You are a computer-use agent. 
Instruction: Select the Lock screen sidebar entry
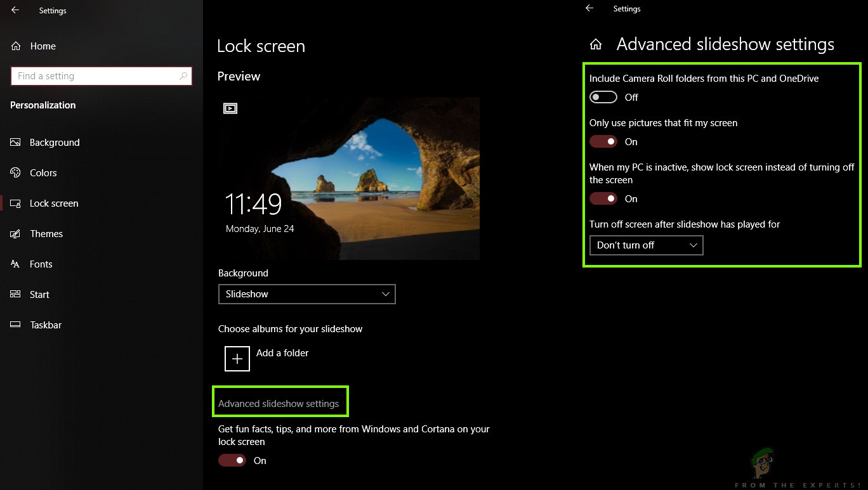pyautogui.click(x=54, y=203)
